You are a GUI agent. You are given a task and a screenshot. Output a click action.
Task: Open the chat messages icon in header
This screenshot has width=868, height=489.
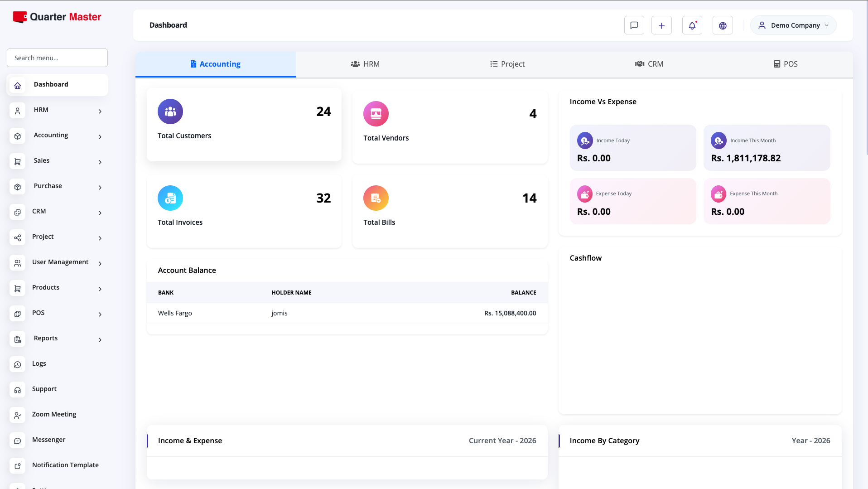[x=634, y=25]
